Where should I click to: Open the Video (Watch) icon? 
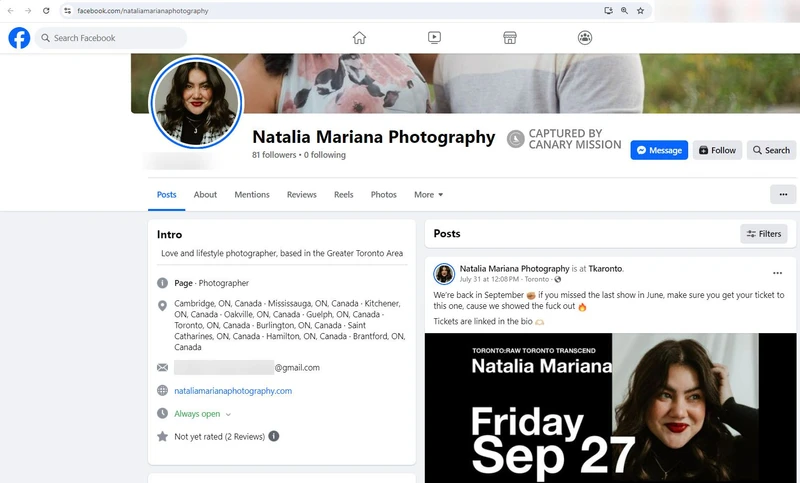(x=434, y=38)
